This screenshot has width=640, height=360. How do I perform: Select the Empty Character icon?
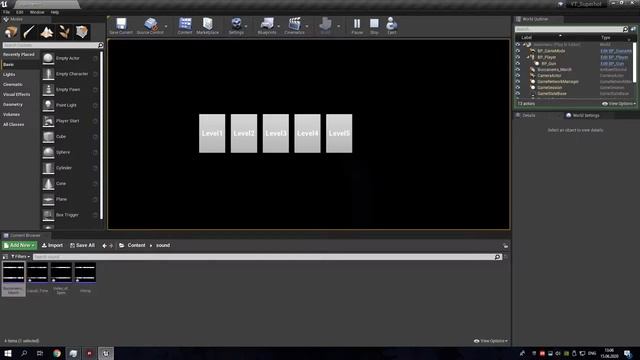[x=48, y=74]
